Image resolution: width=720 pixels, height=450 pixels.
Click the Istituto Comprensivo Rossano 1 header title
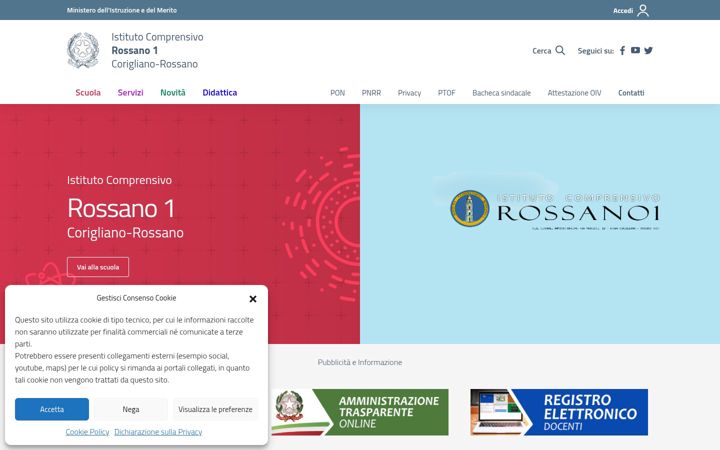coord(157,50)
